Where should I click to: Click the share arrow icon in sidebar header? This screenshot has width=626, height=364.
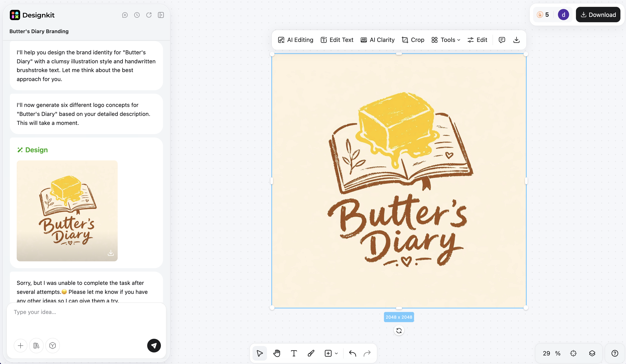149,15
